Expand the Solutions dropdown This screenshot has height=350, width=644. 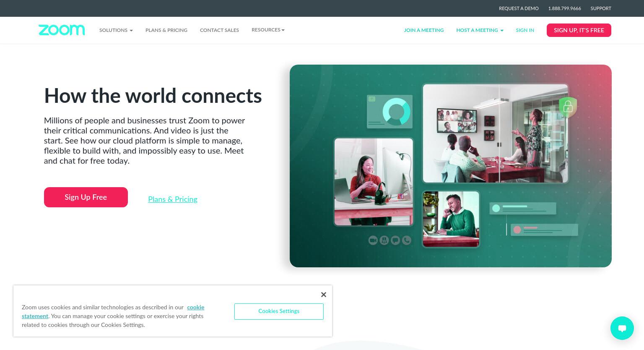point(116,30)
